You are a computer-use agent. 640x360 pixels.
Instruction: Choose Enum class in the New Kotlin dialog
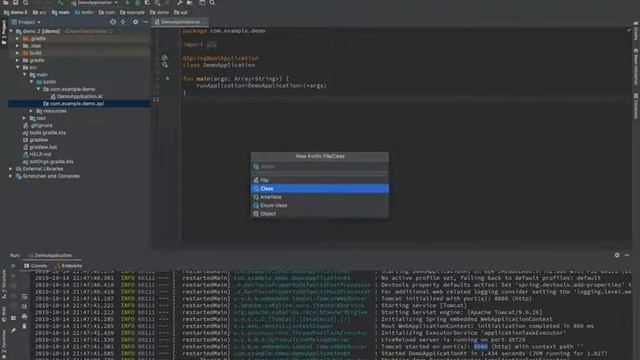[320, 205]
